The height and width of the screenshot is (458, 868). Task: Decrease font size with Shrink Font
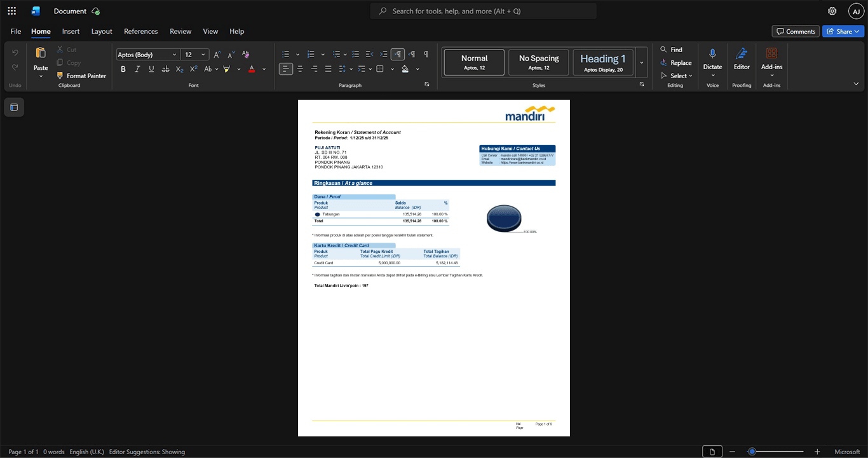tap(231, 55)
